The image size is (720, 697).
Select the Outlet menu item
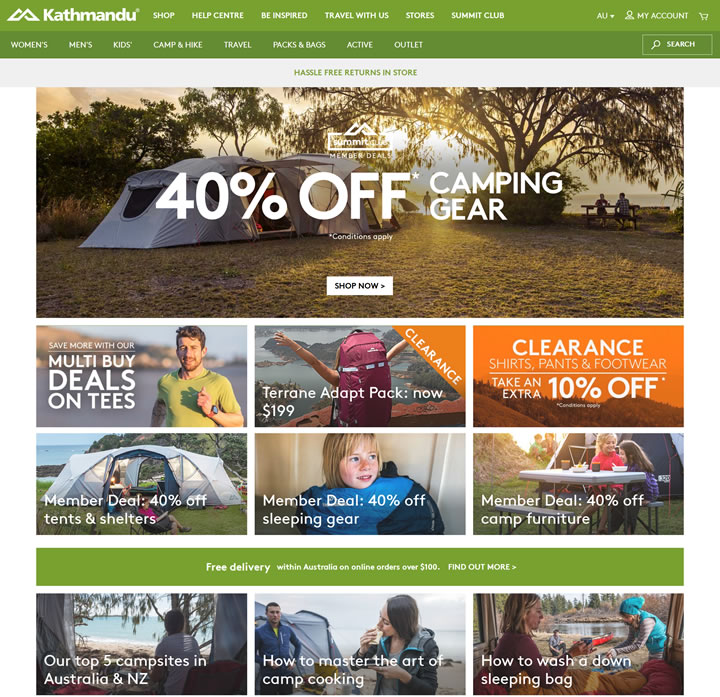pyautogui.click(x=408, y=45)
